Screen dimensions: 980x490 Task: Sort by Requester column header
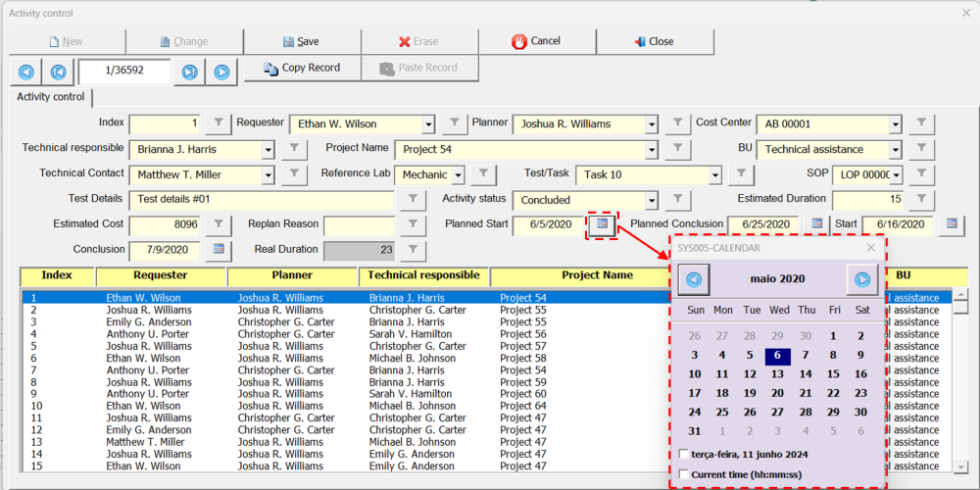161,275
